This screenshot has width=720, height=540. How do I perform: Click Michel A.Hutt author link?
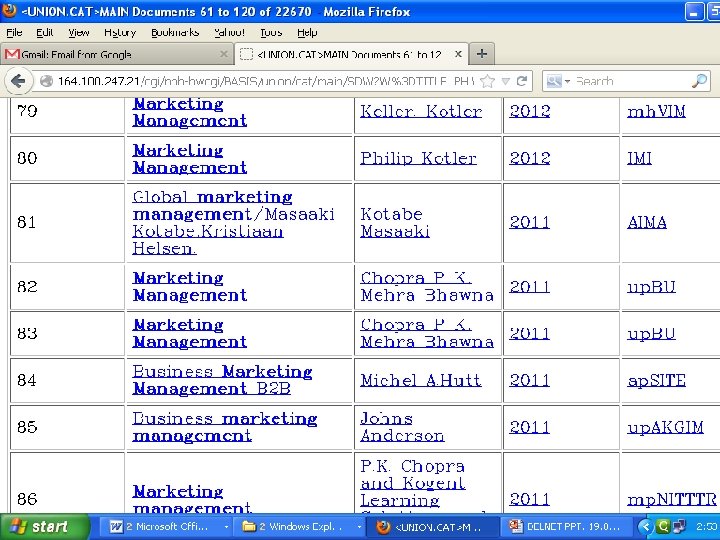click(x=421, y=380)
